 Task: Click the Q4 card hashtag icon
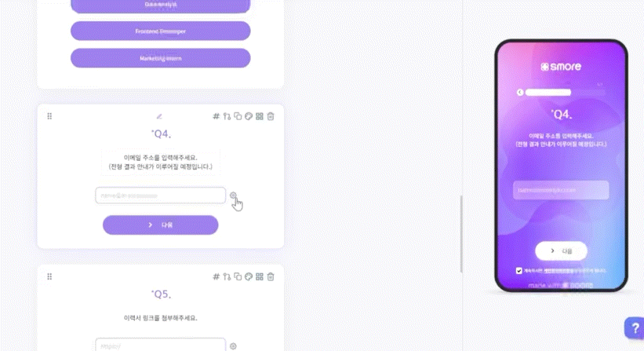coord(216,116)
